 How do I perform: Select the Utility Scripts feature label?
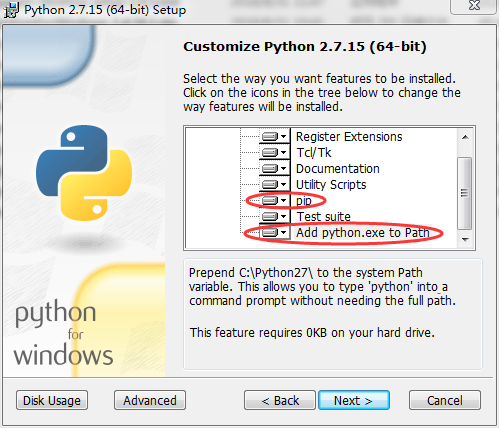click(x=331, y=185)
